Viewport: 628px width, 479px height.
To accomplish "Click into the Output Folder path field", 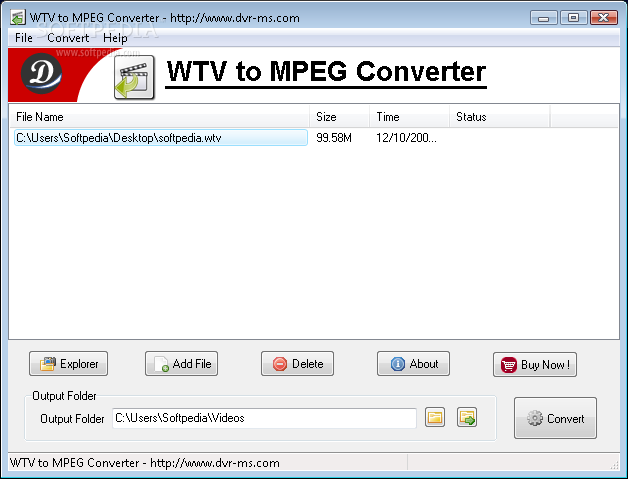I will click(264, 418).
